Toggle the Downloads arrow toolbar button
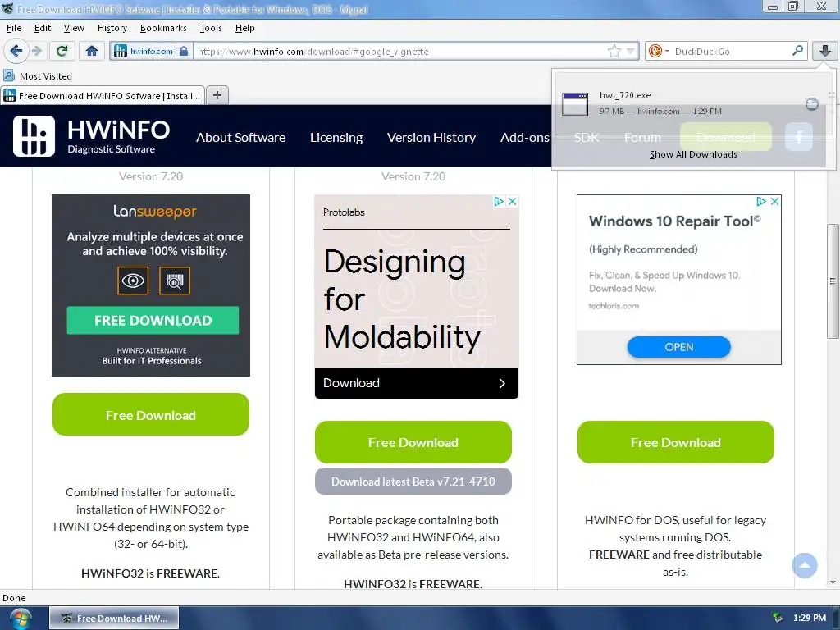Viewport: 840px width, 630px height. coord(824,52)
